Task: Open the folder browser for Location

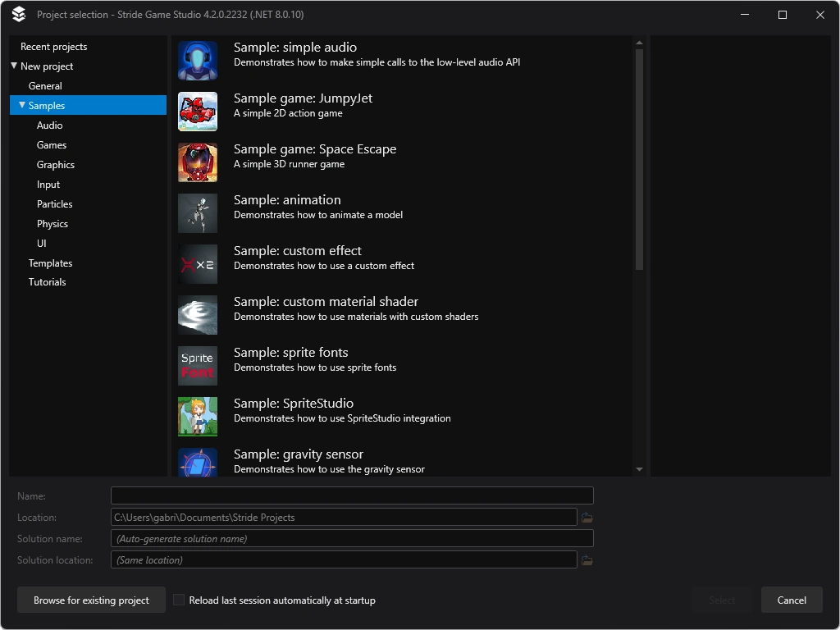Action: (x=587, y=517)
